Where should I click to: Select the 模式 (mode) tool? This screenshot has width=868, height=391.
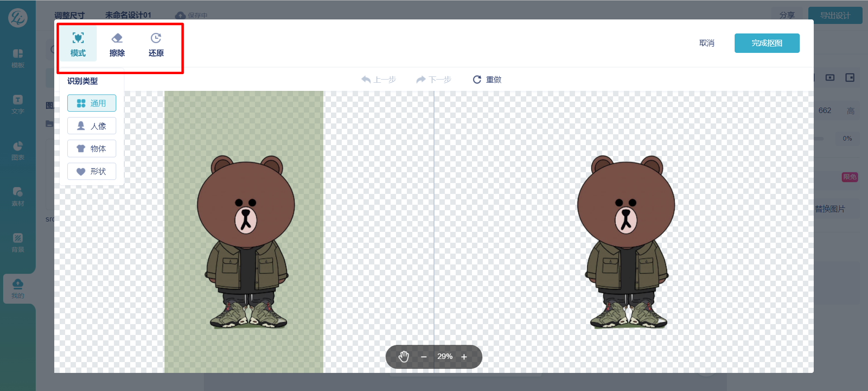[78, 44]
